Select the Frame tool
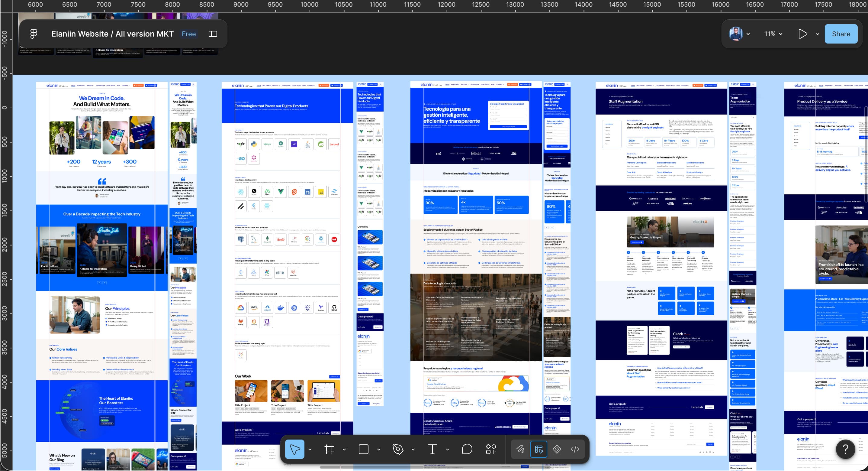This screenshot has height=471, width=868. (329, 449)
